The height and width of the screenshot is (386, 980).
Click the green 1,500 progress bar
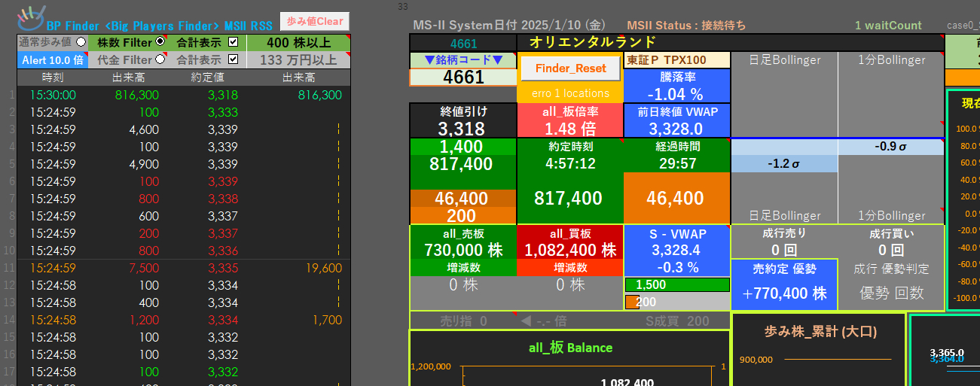(x=677, y=285)
